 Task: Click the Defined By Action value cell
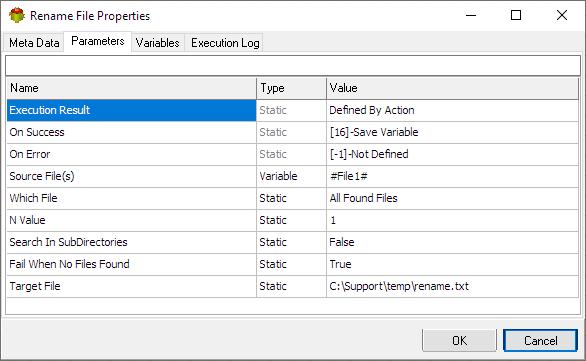click(x=452, y=110)
